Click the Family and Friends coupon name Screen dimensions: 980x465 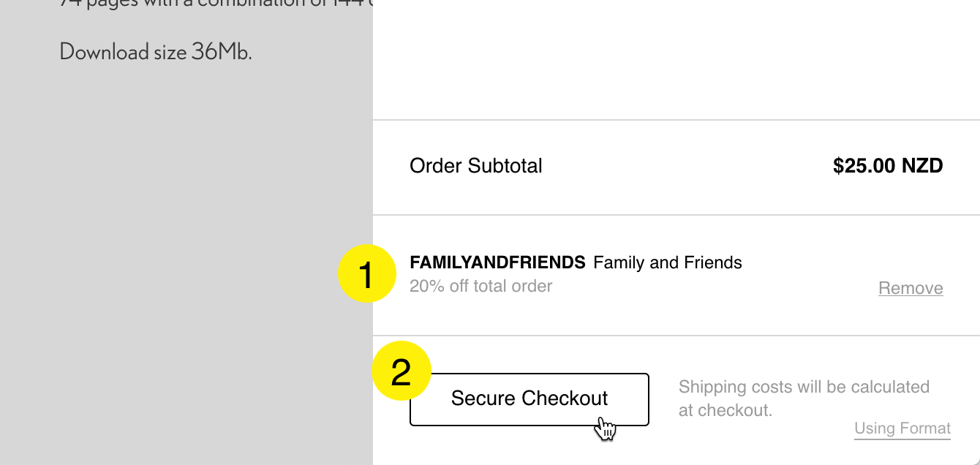coord(668,262)
